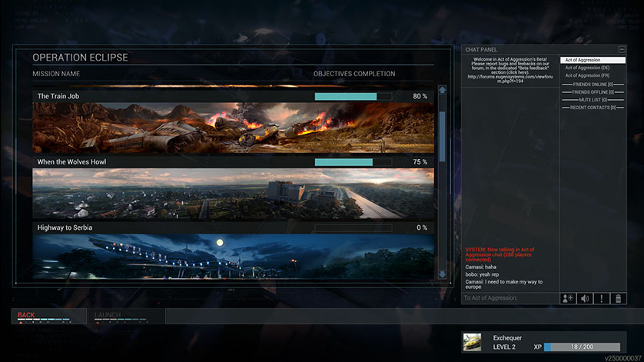Viewport: 644px width, 362px height.
Task: Click Camasi's 'make my way to europe' message
Action: click(x=504, y=284)
